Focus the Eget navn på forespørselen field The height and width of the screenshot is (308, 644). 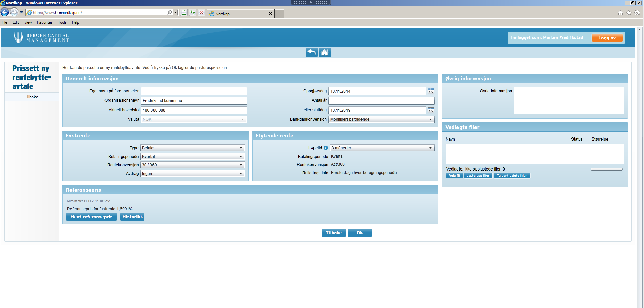(x=194, y=91)
